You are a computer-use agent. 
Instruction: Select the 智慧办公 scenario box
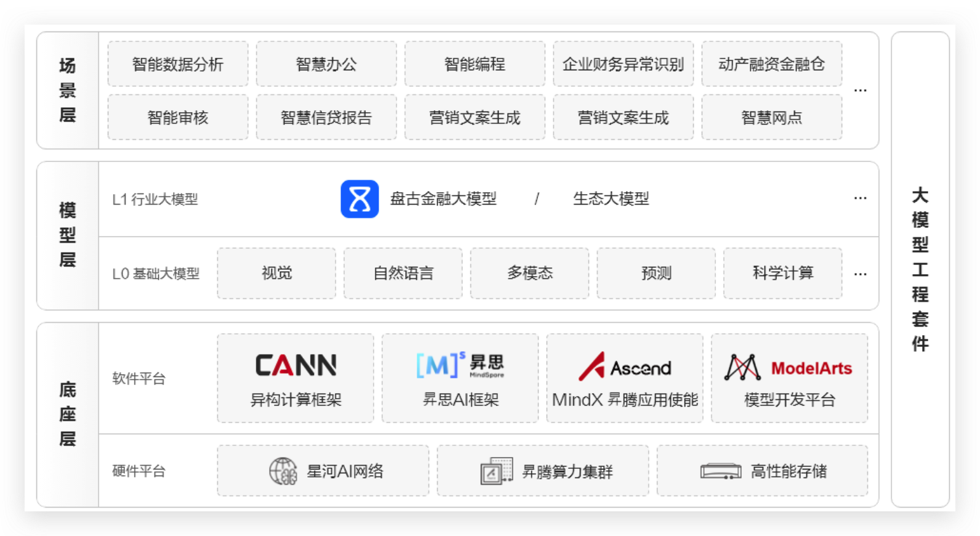click(326, 64)
